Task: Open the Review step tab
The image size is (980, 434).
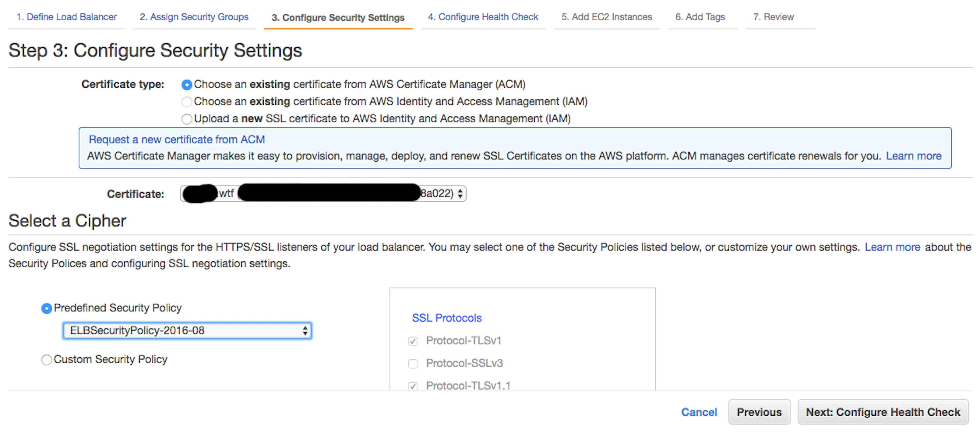Action: pyautogui.click(x=774, y=17)
